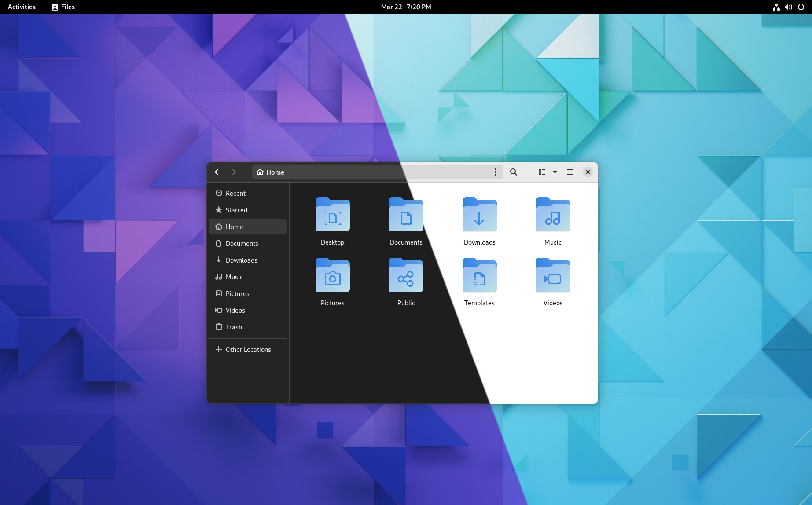Open the hamburger main menu
Image resolution: width=812 pixels, height=505 pixels.
pos(570,172)
